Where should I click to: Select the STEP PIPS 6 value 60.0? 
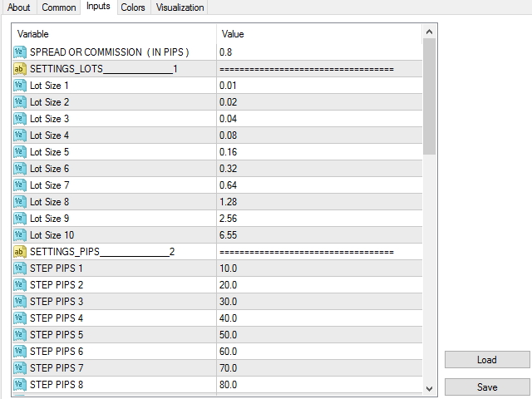pyautogui.click(x=228, y=352)
